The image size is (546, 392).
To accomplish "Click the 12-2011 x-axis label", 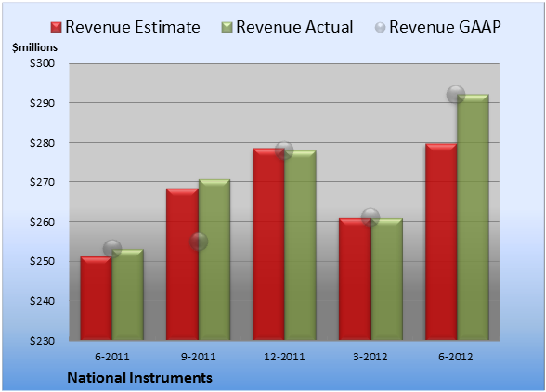I will click(x=284, y=357).
